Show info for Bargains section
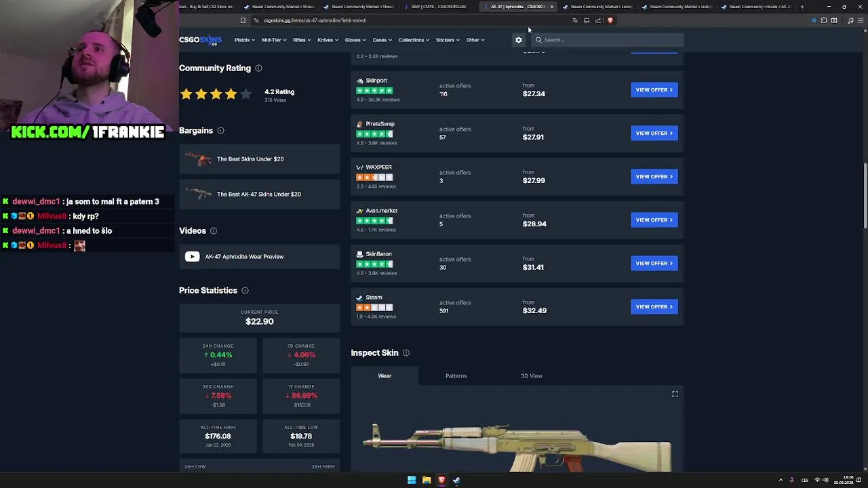868x488 pixels. [x=220, y=131]
